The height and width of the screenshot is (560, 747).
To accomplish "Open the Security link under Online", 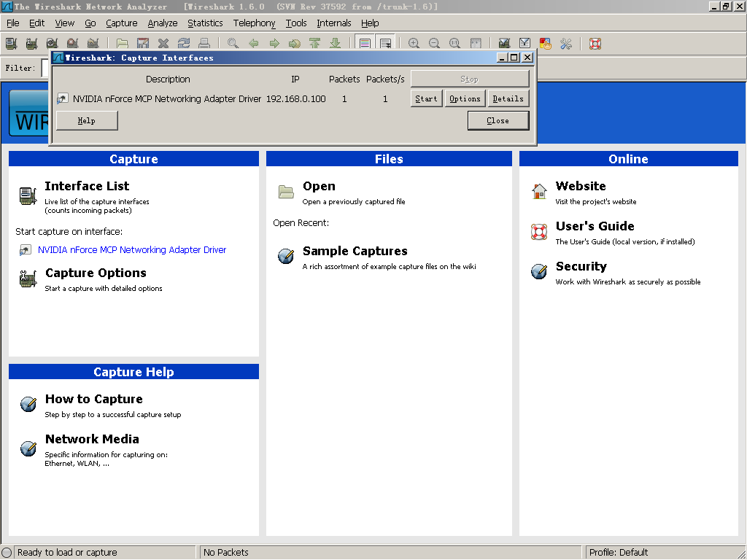I will click(x=581, y=266).
